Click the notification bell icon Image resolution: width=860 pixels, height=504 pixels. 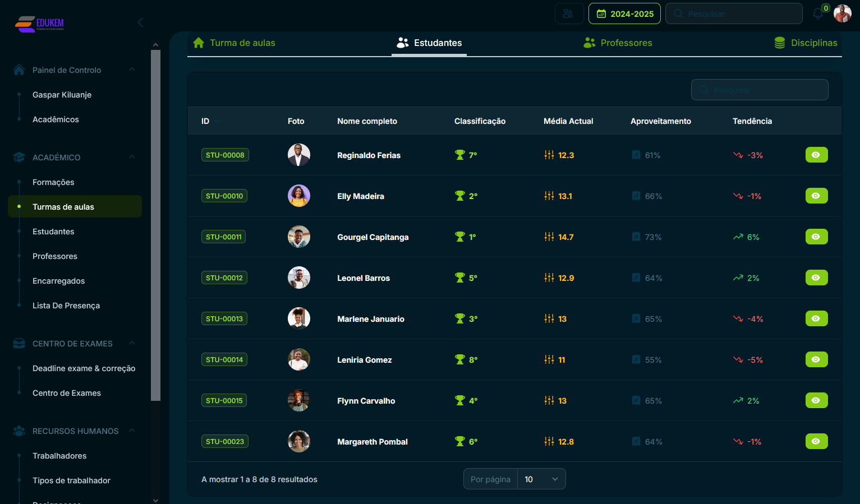point(818,14)
